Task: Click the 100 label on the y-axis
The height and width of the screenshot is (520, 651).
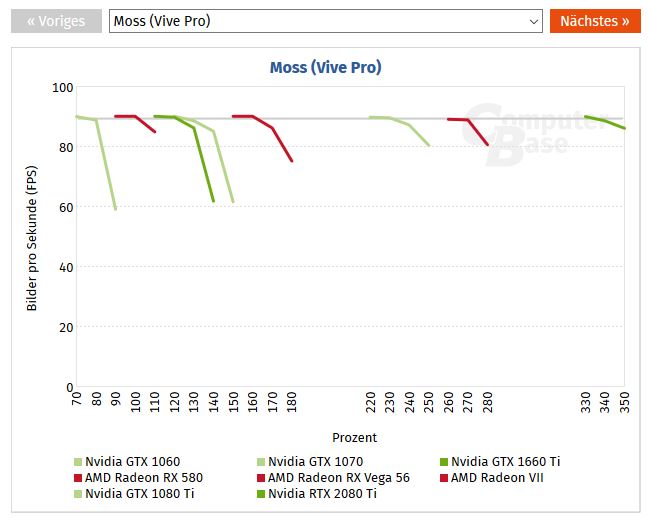Action: click(63, 88)
